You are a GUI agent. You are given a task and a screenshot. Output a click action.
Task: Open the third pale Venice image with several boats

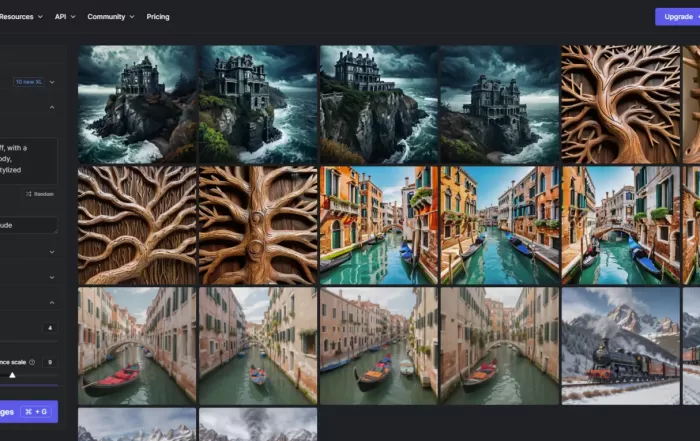[x=379, y=346]
